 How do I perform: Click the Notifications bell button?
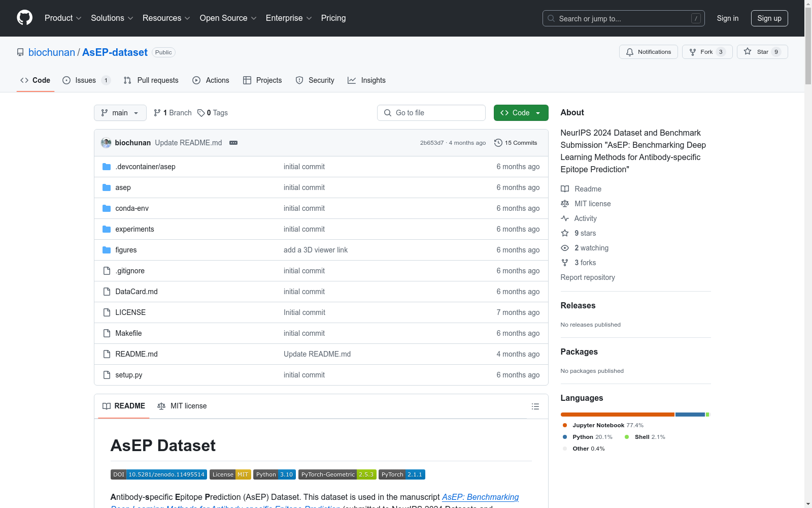tap(648, 52)
